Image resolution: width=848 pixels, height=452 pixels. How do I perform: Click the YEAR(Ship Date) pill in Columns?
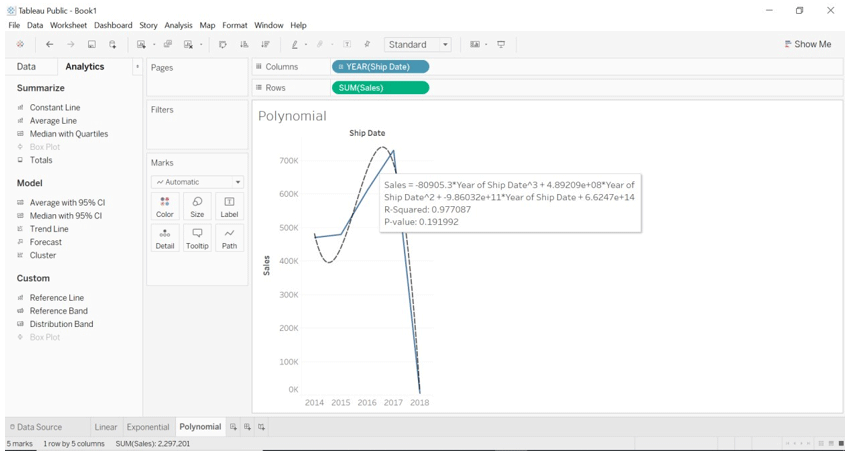pos(380,67)
